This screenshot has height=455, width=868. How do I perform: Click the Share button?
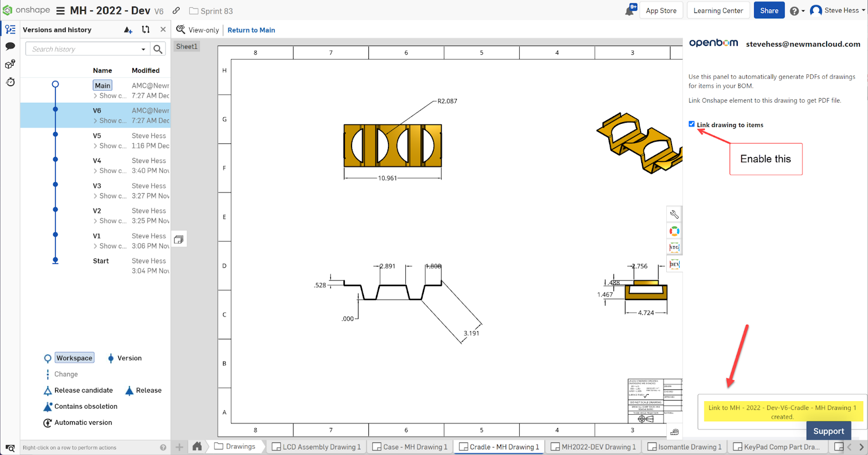click(x=769, y=10)
